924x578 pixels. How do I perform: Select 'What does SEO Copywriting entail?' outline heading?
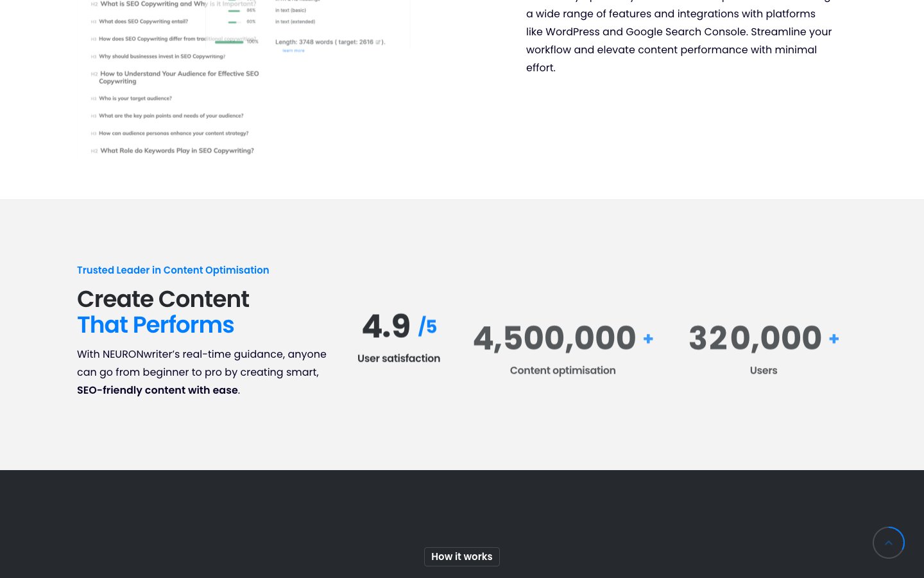click(x=143, y=22)
